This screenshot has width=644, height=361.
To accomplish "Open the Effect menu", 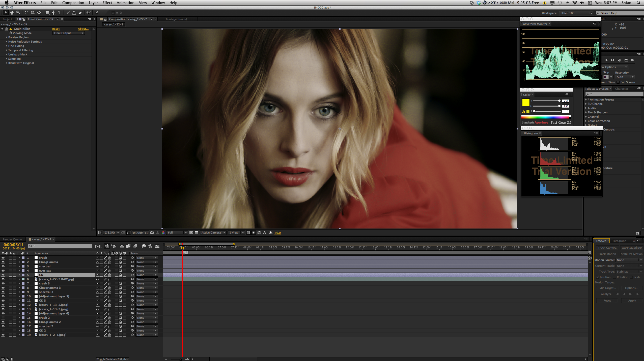I will pyautogui.click(x=107, y=3).
